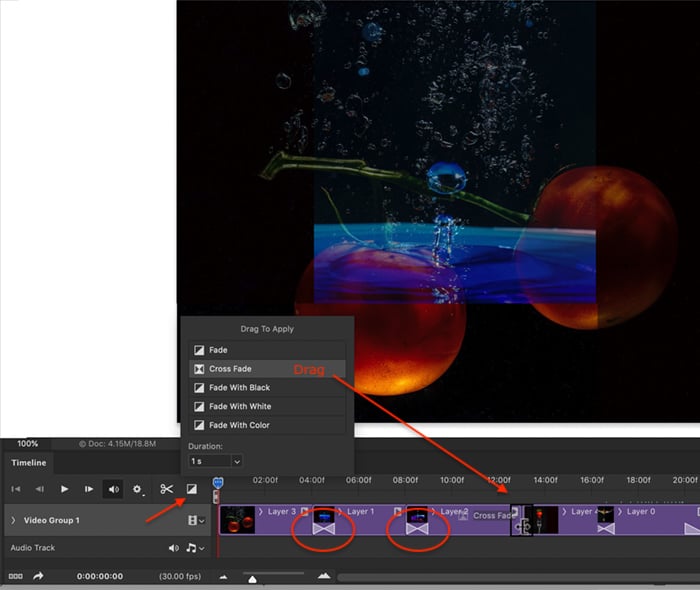Step back to previous frame
700x590 pixels.
[40, 489]
